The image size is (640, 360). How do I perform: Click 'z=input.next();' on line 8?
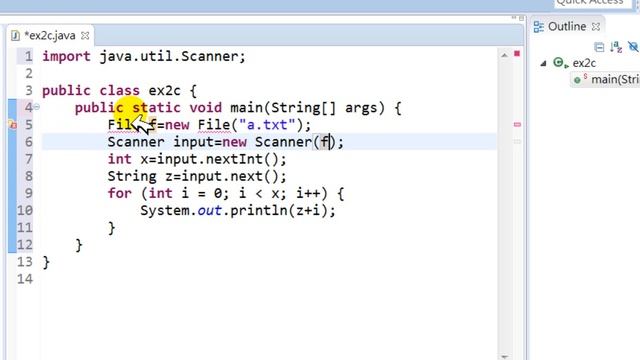[x=226, y=176]
